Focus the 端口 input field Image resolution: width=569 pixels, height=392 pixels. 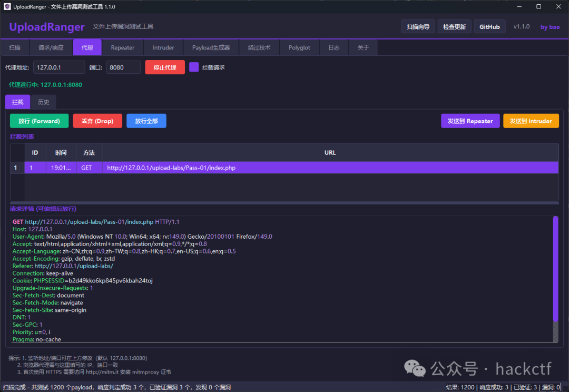[x=123, y=67]
